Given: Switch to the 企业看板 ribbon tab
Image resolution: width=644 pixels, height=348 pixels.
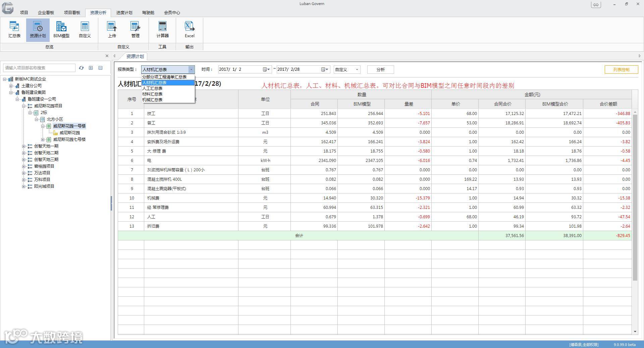Looking at the screenshot, I should pos(46,13).
